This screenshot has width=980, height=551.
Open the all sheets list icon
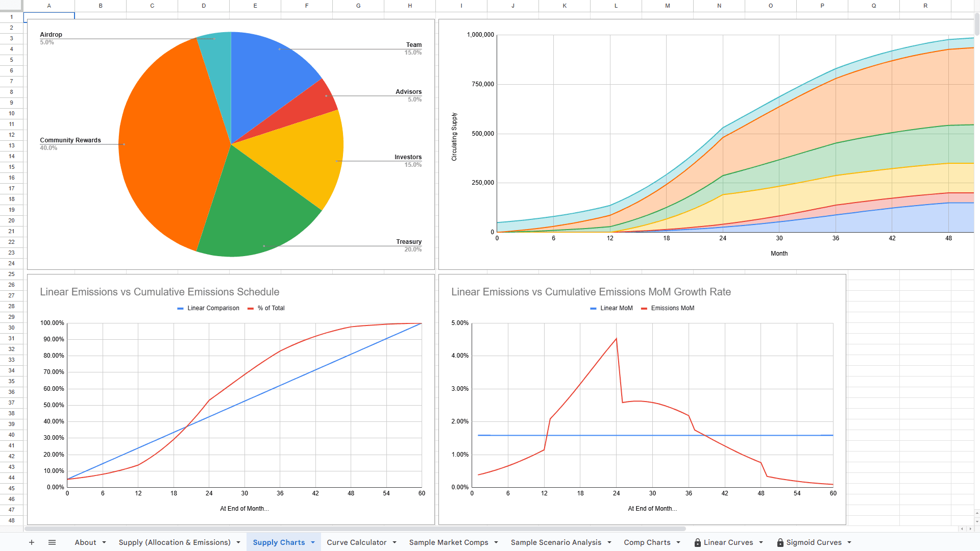pos(52,542)
